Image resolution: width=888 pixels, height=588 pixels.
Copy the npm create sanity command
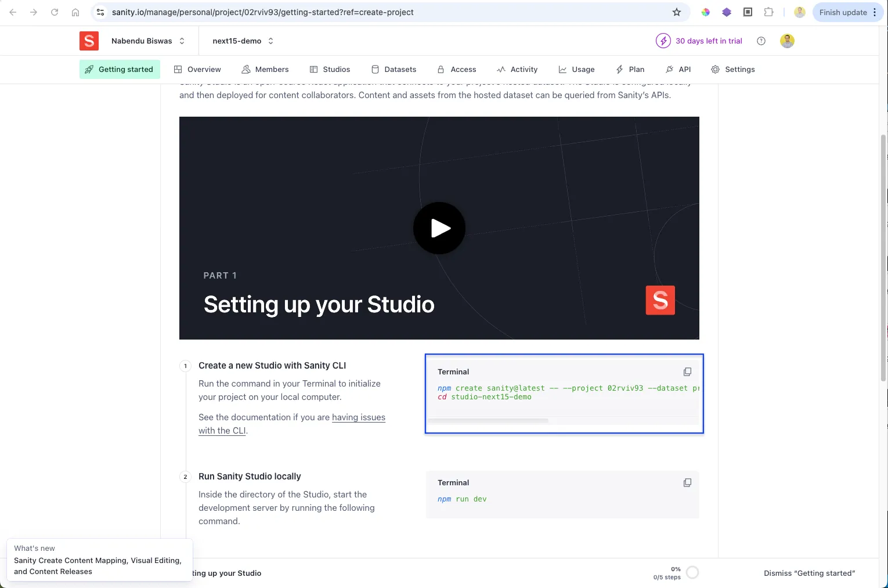687,371
